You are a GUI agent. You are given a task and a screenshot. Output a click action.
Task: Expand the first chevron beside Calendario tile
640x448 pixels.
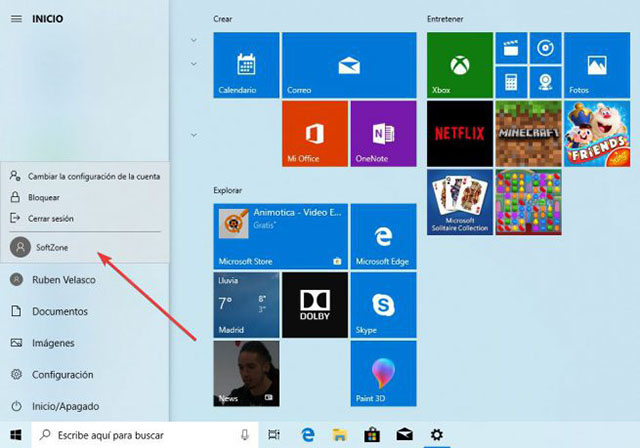tap(194, 40)
